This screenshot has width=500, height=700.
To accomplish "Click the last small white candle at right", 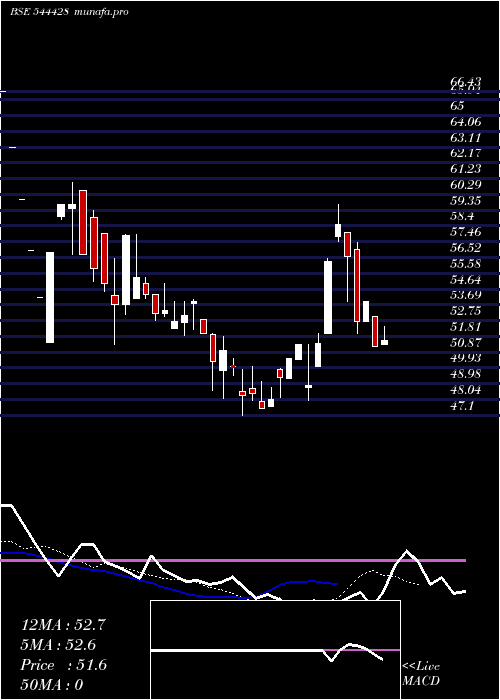I will [x=384, y=342].
